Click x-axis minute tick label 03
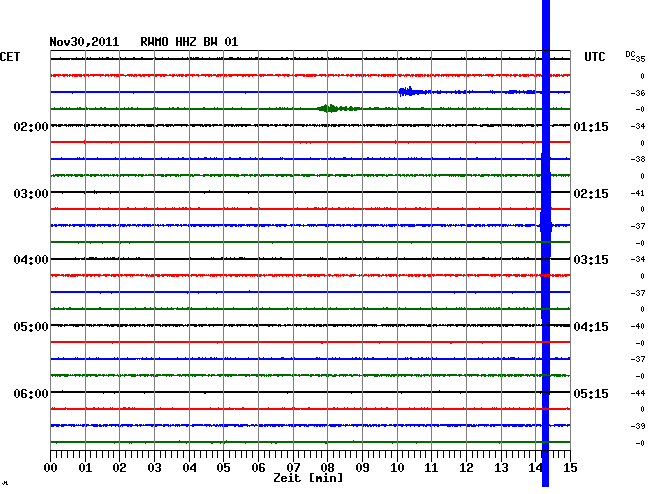 coord(154,467)
